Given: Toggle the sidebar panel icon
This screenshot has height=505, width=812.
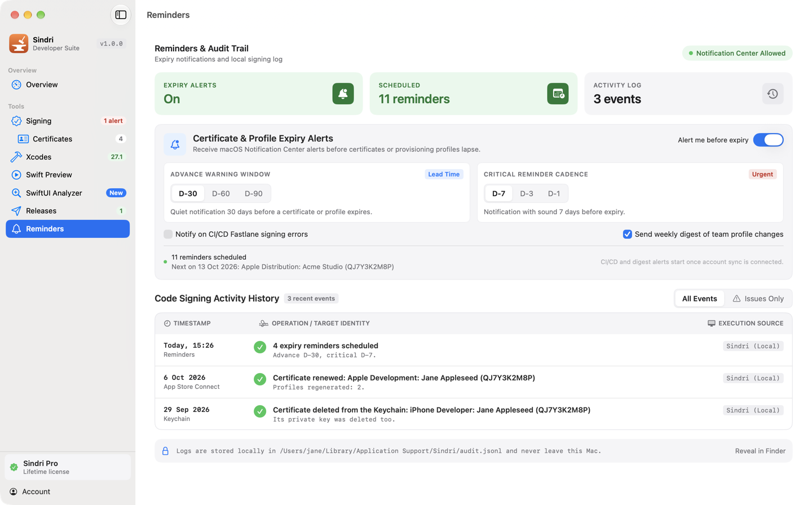Looking at the screenshot, I should [x=121, y=15].
